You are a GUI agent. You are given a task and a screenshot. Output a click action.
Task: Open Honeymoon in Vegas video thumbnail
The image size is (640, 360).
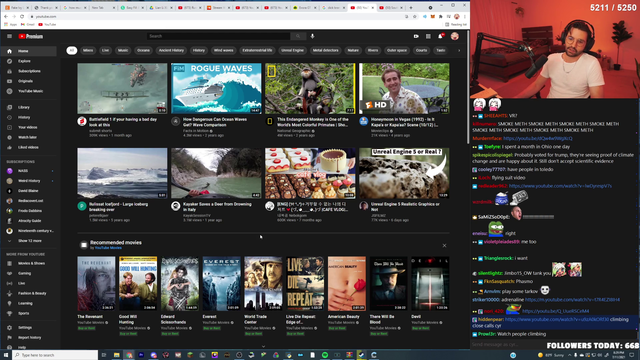click(404, 89)
